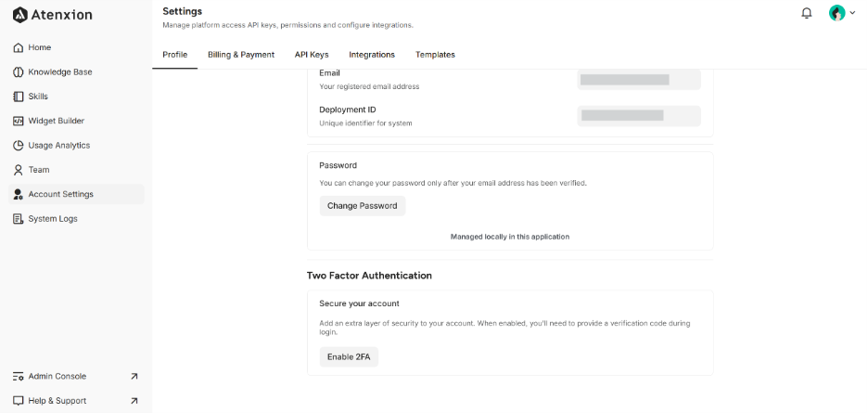The height and width of the screenshot is (413, 868).
Task: Click the Change Password button
Action: click(363, 206)
